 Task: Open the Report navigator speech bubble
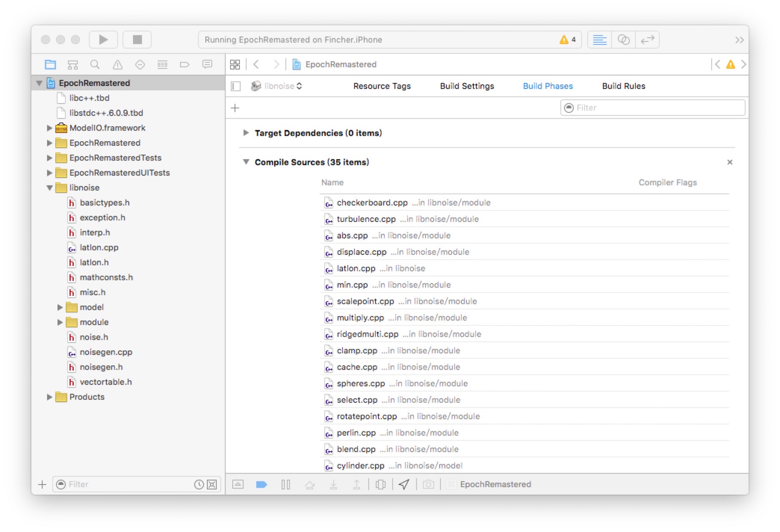pos(207,65)
